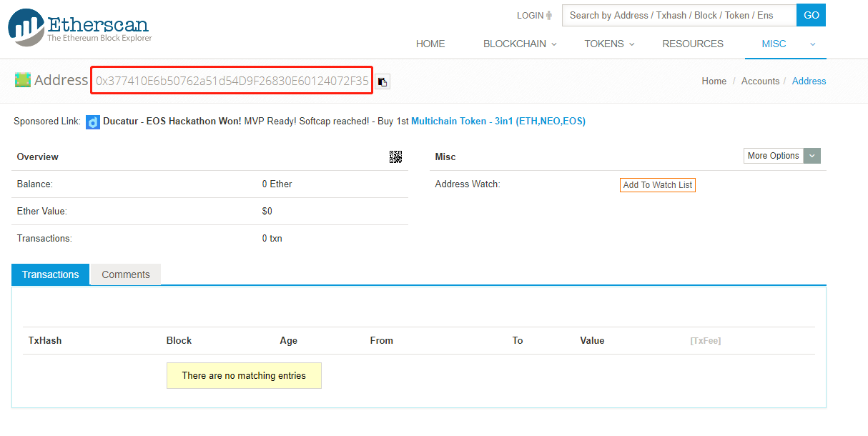
Task: Open the LOGIN link
Action: pos(534,15)
